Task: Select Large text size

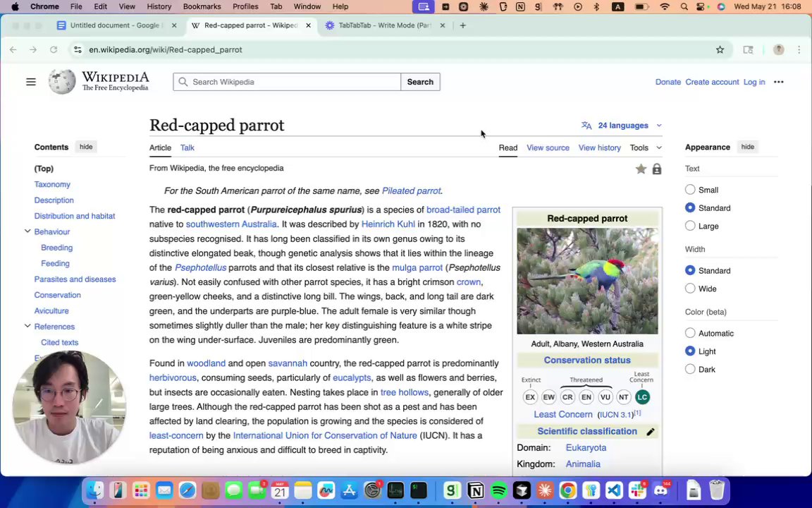Action: [690, 226]
